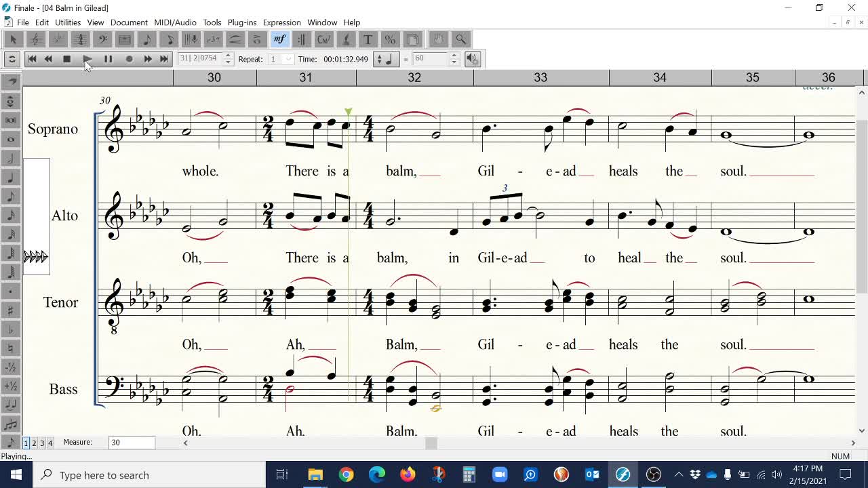Select the Selection arrow tool
Image resolution: width=868 pixels, height=488 pixels.
click(13, 39)
